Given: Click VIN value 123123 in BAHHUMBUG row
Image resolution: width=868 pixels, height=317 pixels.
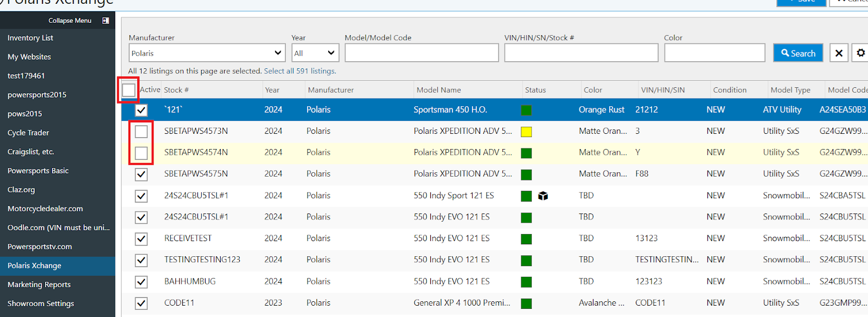Looking at the screenshot, I should click(x=649, y=281).
